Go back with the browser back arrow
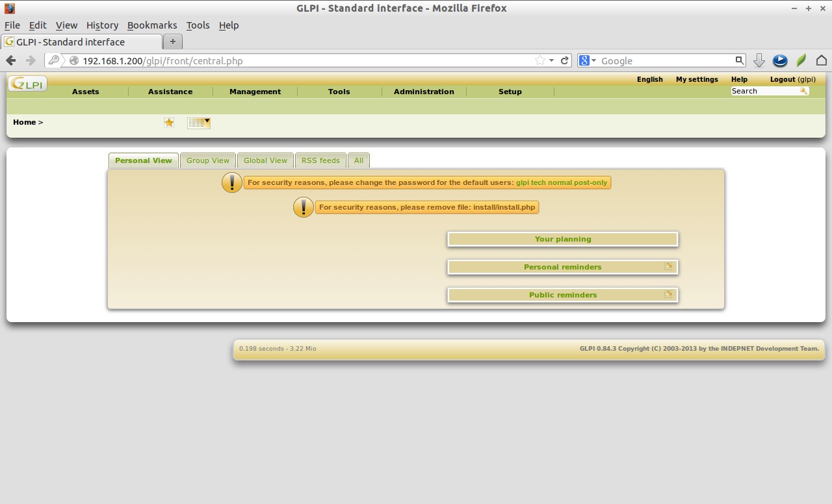Image resolution: width=832 pixels, height=504 pixels. coord(11,60)
